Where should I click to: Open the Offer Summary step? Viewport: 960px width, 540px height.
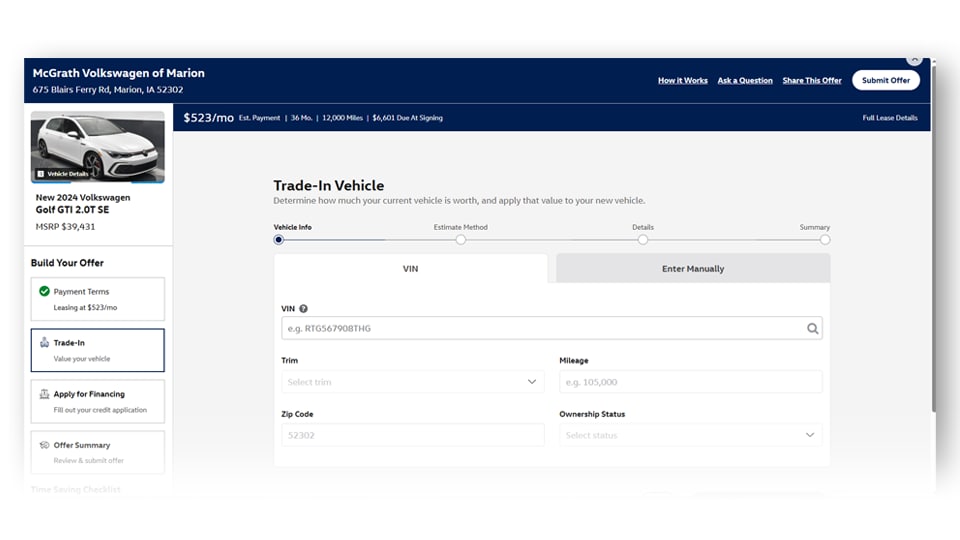point(98,452)
